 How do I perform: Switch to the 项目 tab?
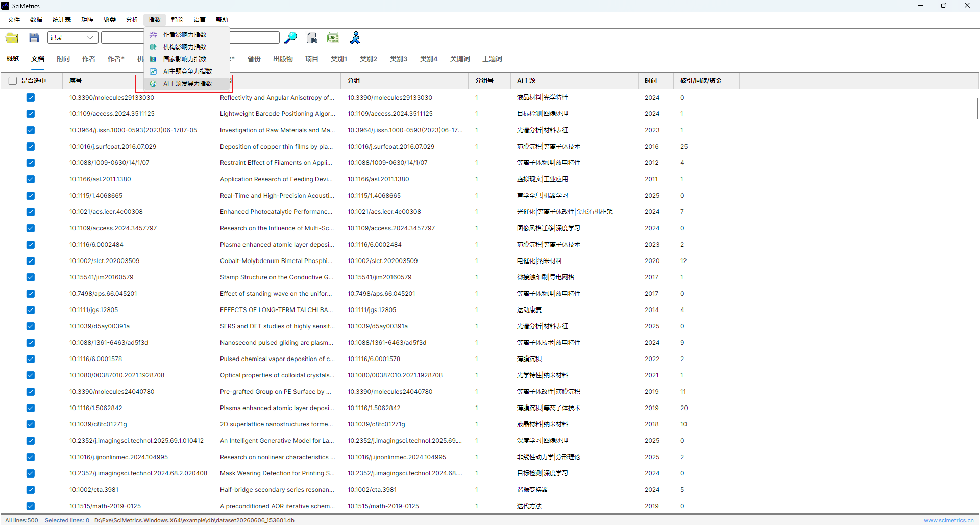(x=312, y=59)
